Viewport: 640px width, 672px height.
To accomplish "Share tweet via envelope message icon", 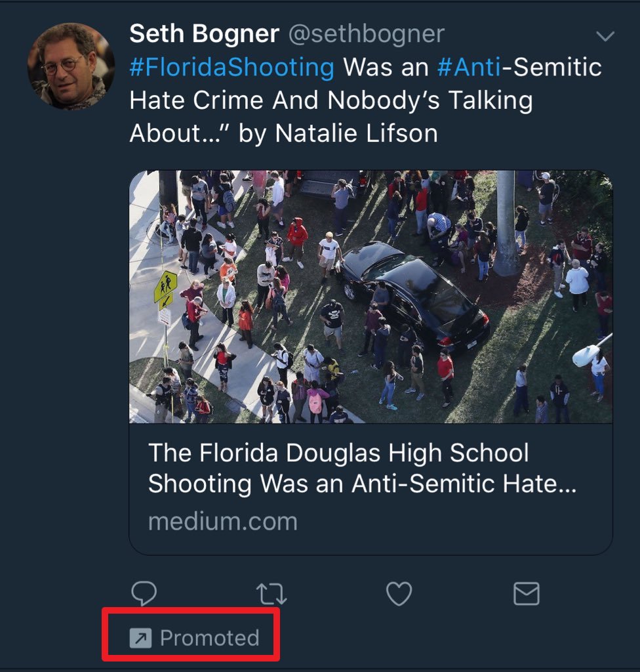I will click(x=526, y=593).
